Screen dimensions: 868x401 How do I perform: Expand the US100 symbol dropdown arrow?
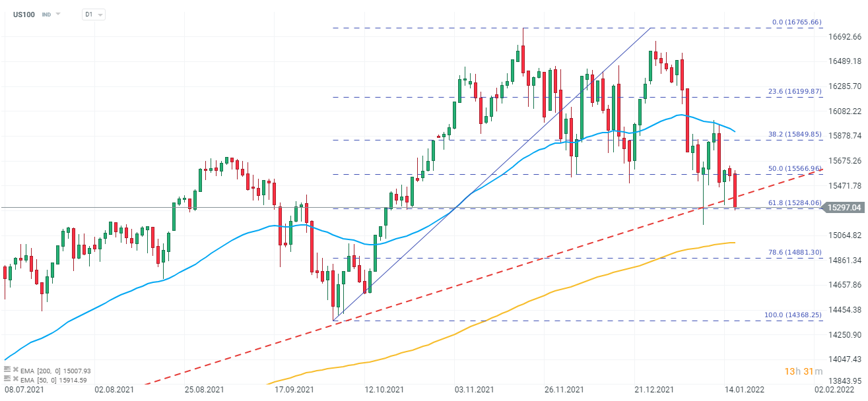point(58,14)
